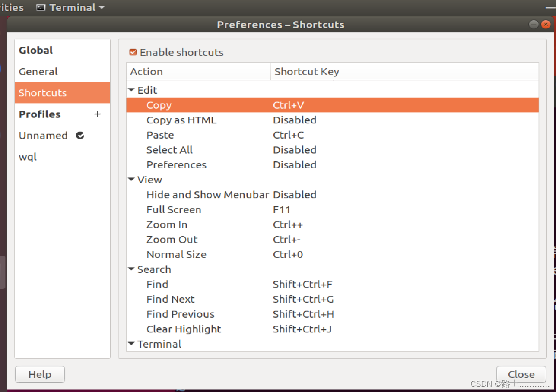Click Disabled shortcut for Hide and Show Menubar
Screen dimensions: 556x392
(x=295, y=195)
